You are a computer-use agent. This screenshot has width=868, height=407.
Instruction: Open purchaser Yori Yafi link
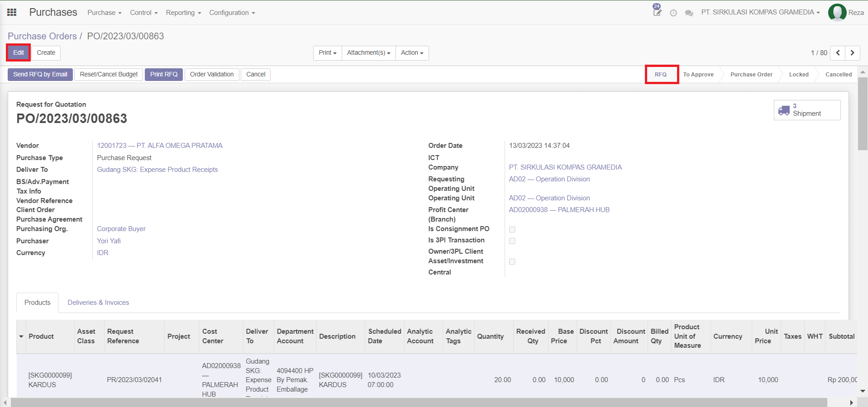(x=109, y=241)
